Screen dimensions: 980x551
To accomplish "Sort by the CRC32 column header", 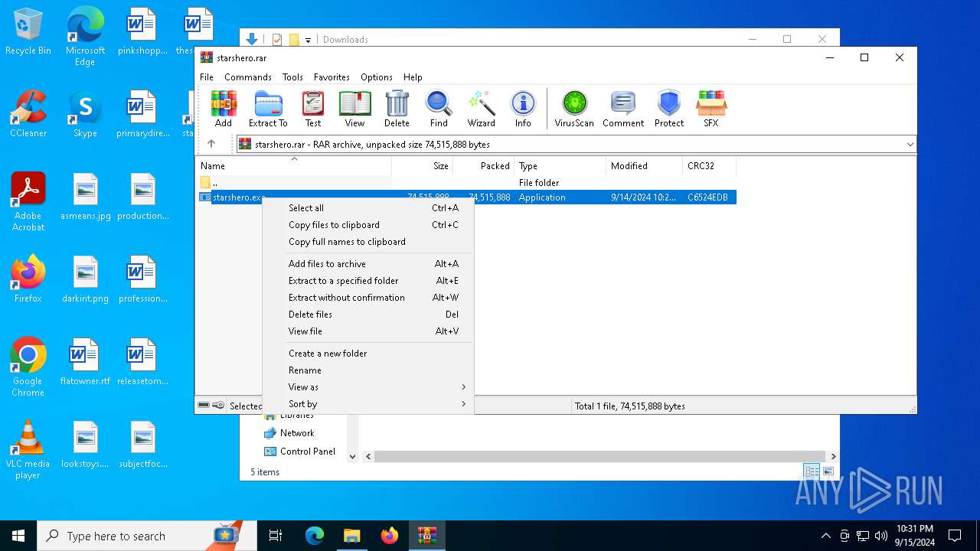I will coord(710,166).
